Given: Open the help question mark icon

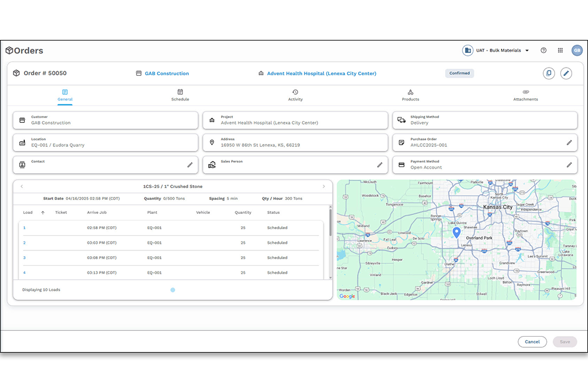Looking at the screenshot, I should (543, 51).
